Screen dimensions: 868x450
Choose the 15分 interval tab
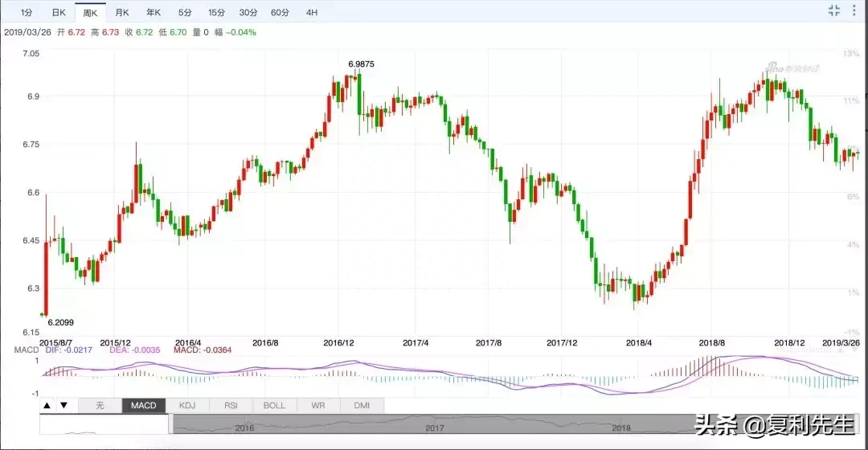[x=216, y=13]
